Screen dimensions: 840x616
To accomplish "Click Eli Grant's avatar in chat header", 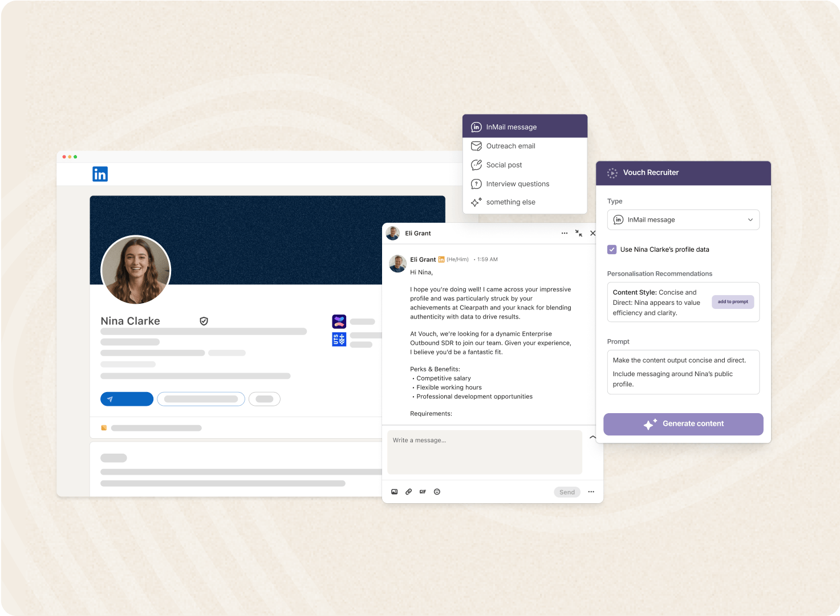I will pyautogui.click(x=393, y=233).
